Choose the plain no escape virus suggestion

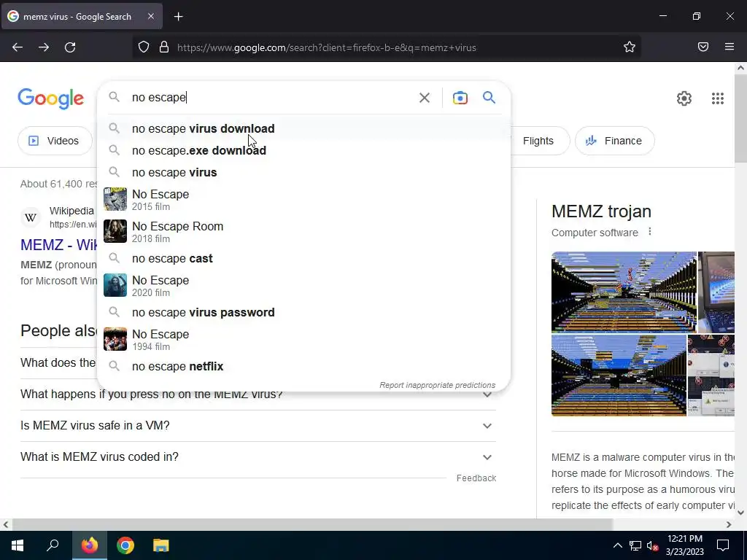click(303, 172)
